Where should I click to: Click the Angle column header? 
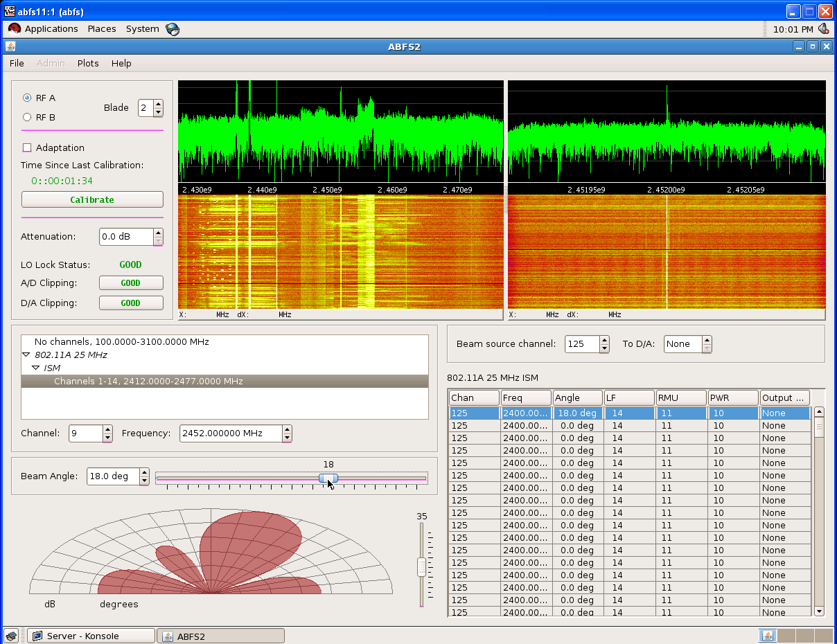pos(577,397)
